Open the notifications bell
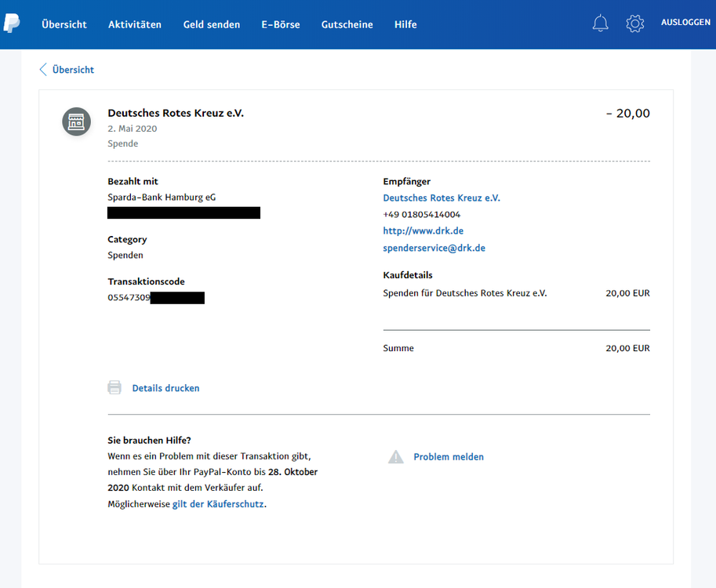Viewport: 716px width, 588px height. pyautogui.click(x=600, y=24)
